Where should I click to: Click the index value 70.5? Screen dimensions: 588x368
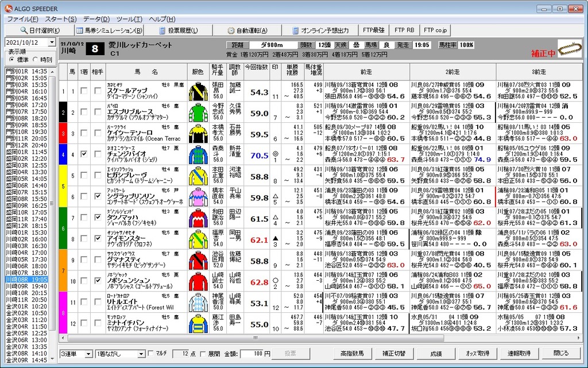tap(259, 156)
